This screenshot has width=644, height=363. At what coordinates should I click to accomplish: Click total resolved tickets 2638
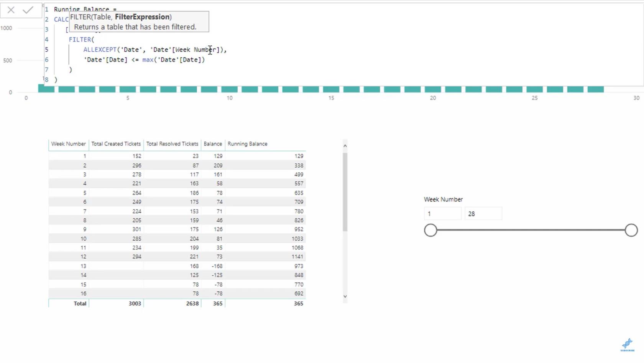point(192,304)
